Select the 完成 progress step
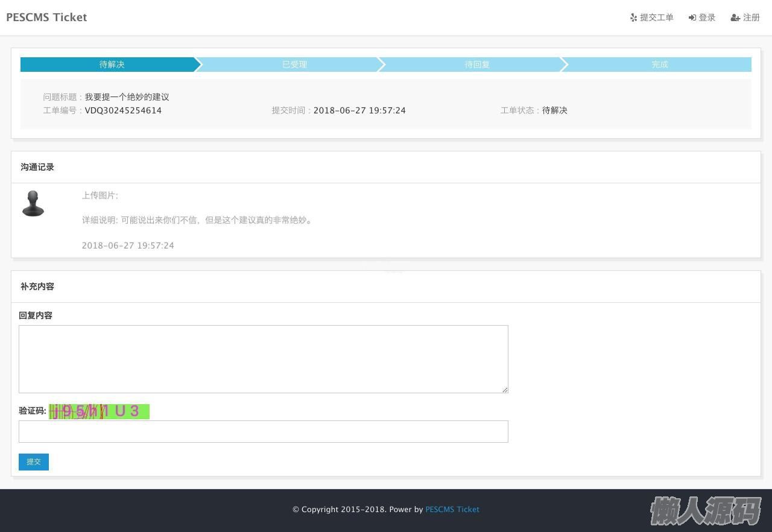The width and height of the screenshot is (772, 532). (x=659, y=65)
